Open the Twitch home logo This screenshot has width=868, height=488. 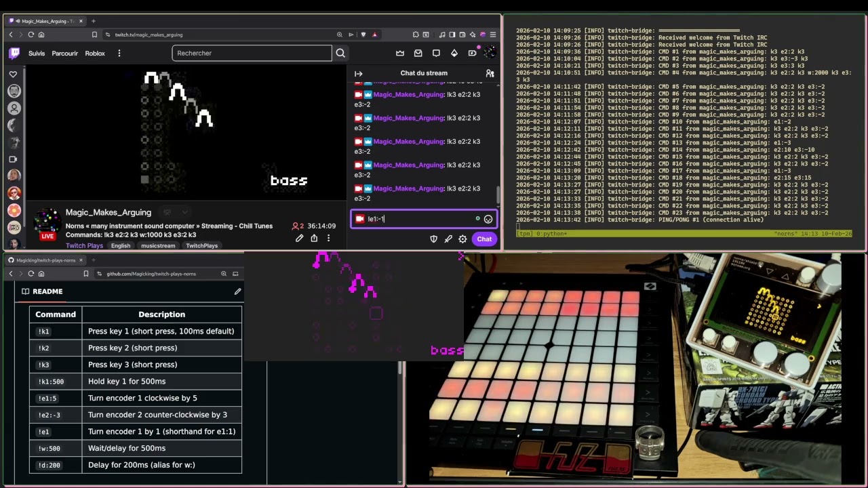(14, 53)
